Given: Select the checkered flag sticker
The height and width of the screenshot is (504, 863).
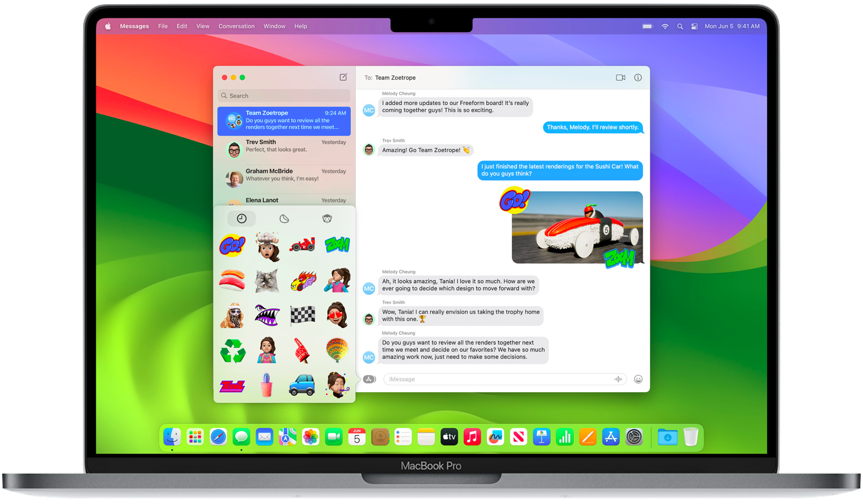Looking at the screenshot, I should click(x=302, y=315).
